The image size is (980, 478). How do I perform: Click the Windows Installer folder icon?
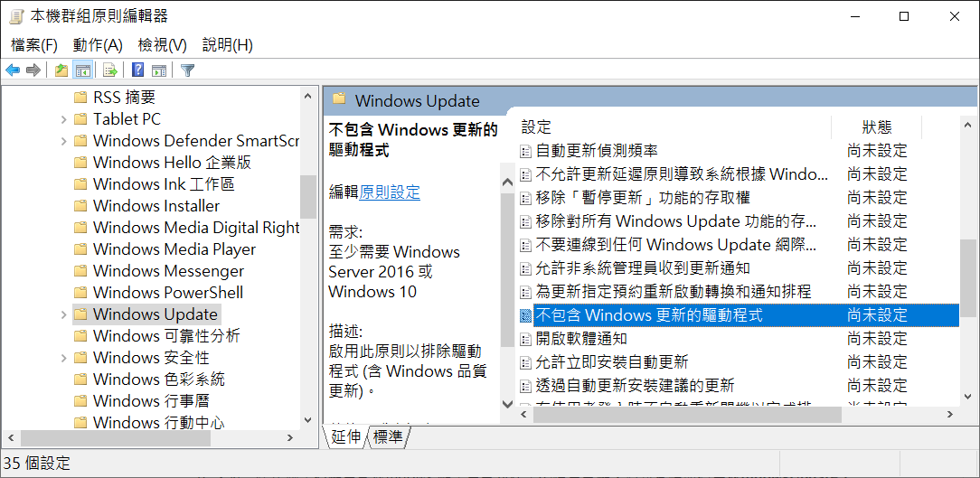80,206
